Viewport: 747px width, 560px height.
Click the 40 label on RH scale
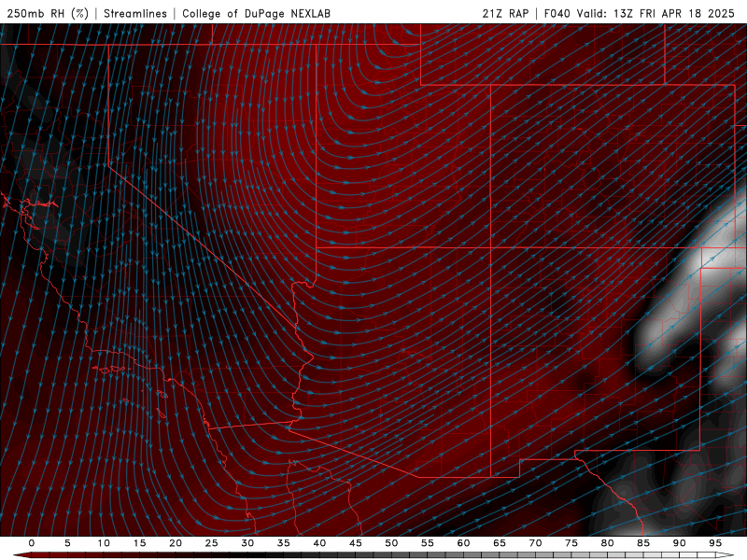point(319,543)
